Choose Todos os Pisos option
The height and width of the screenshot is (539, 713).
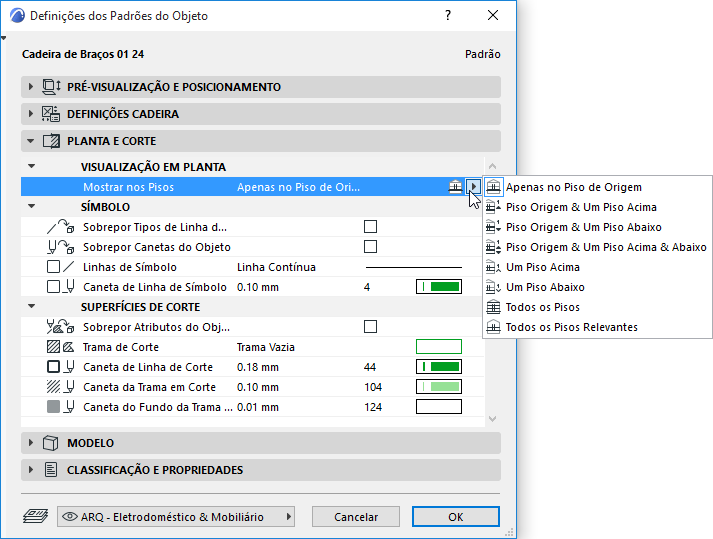598,307
